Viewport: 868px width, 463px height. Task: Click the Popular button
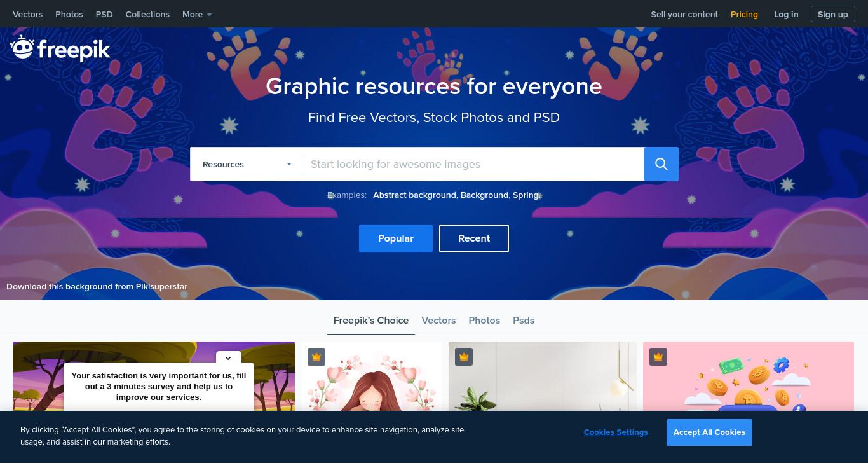[396, 238]
